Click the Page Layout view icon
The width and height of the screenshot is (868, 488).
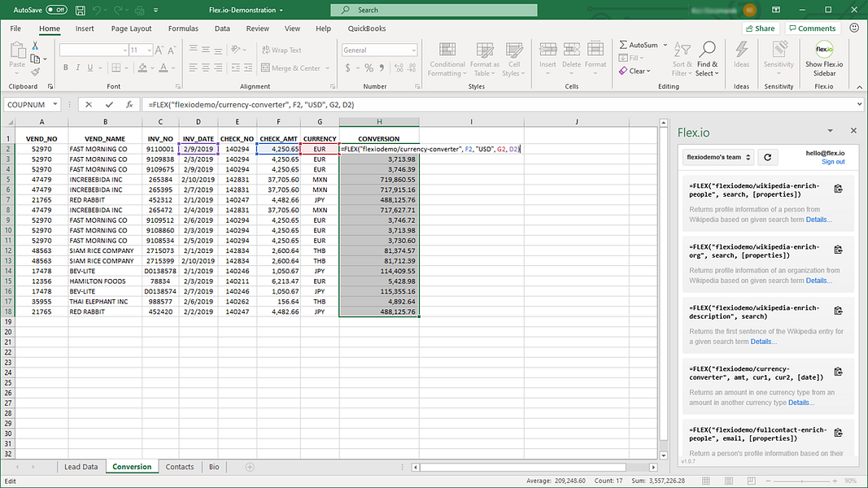coord(729,481)
